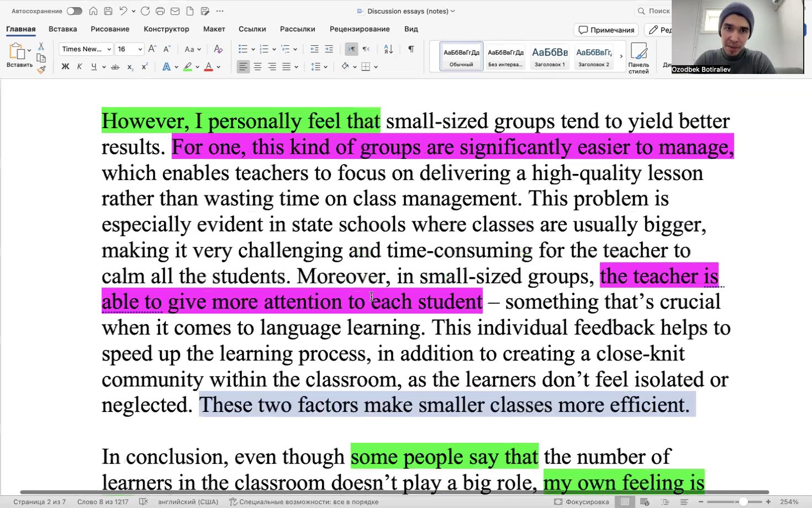Click the sort (АЯ) icon
812x508 pixels.
[388, 49]
